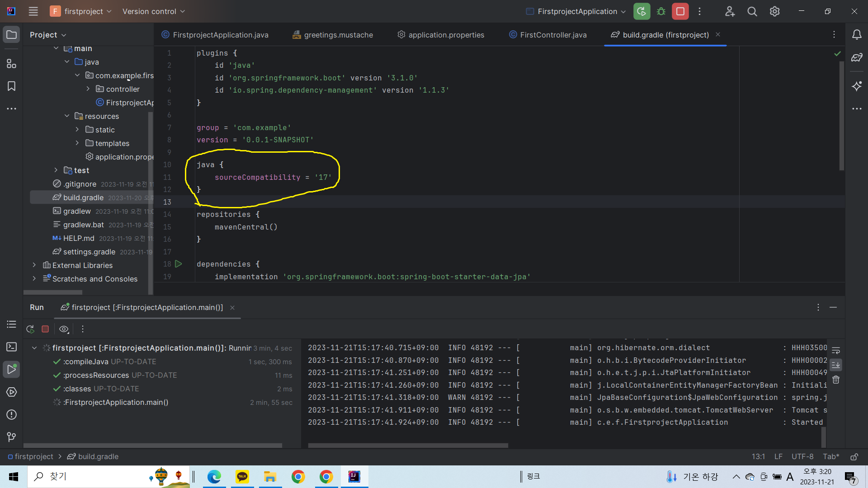The width and height of the screenshot is (868, 488).
Task: Open the Terminal tool window
Action: pos(11,347)
